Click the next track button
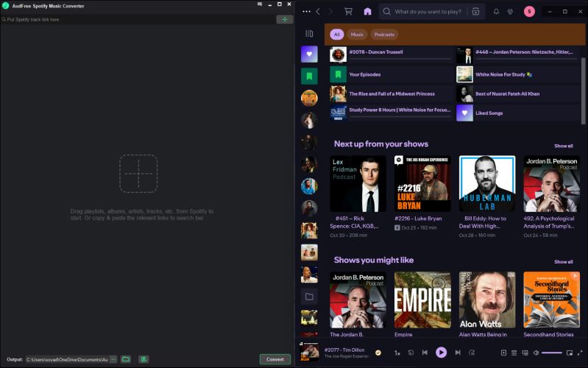588x368 pixels. [458, 353]
